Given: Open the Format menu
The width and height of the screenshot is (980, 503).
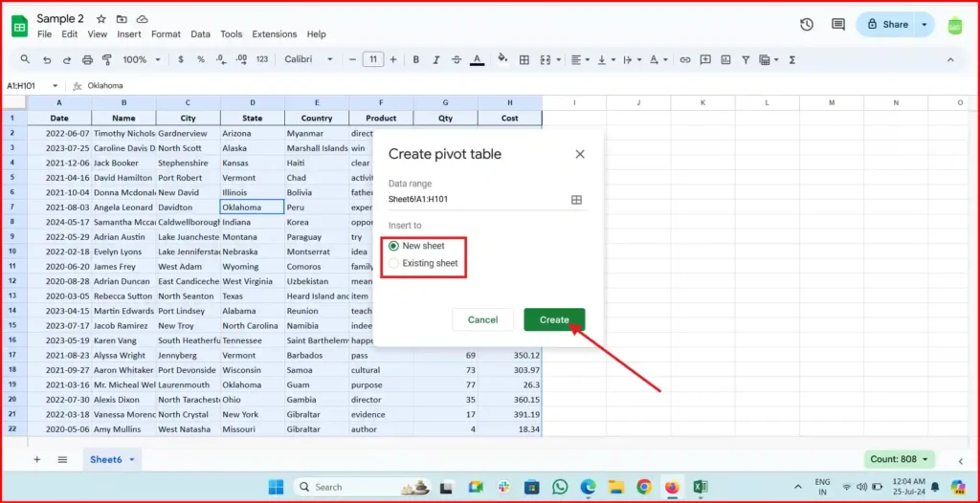Looking at the screenshot, I should [166, 34].
